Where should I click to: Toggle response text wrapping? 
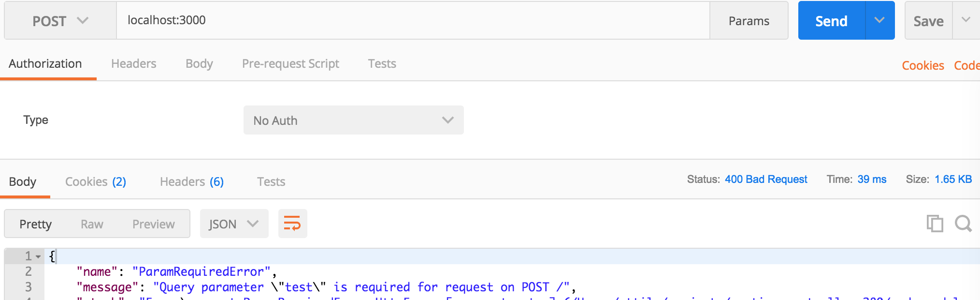point(292,224)
